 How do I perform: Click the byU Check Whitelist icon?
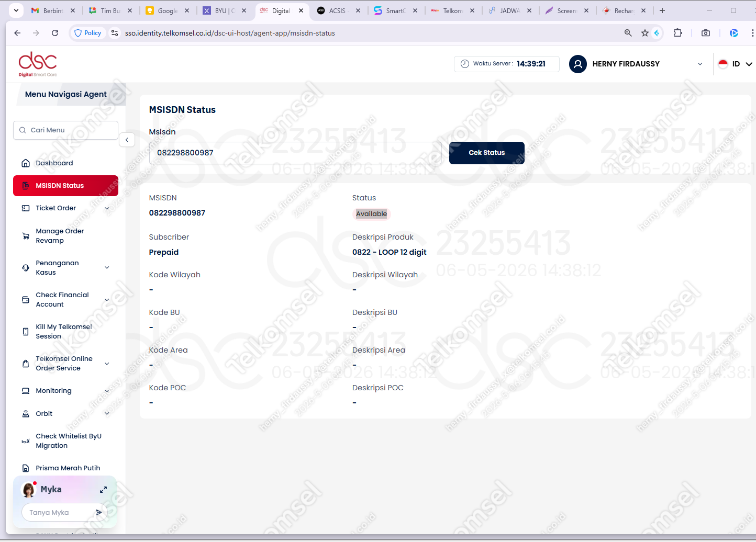click(x=25, y=441)
